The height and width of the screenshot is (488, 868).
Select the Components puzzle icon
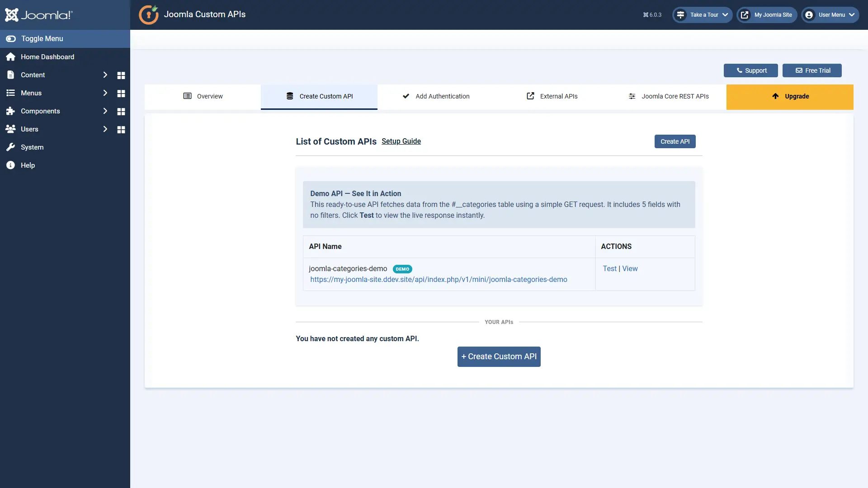10,111
